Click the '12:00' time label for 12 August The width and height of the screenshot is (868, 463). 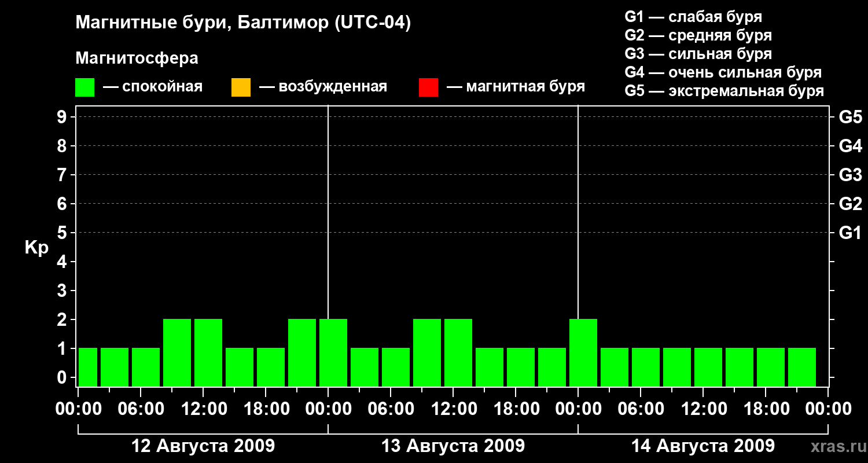203,409
